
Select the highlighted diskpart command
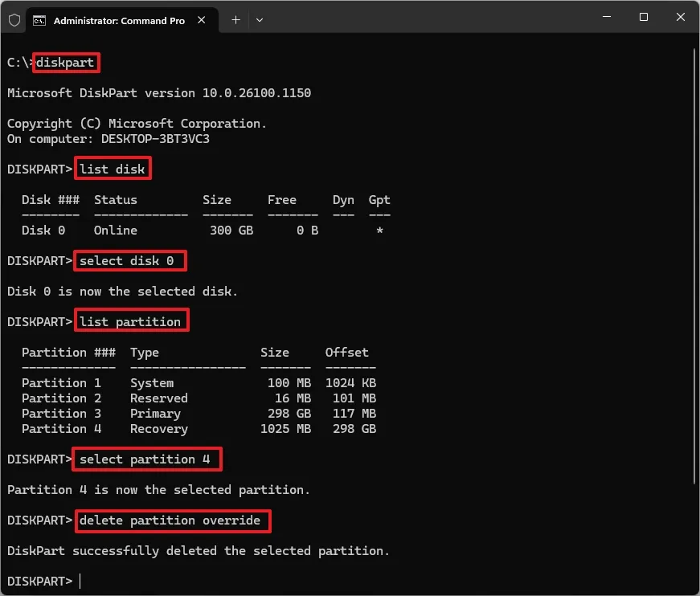pos(65,62)
